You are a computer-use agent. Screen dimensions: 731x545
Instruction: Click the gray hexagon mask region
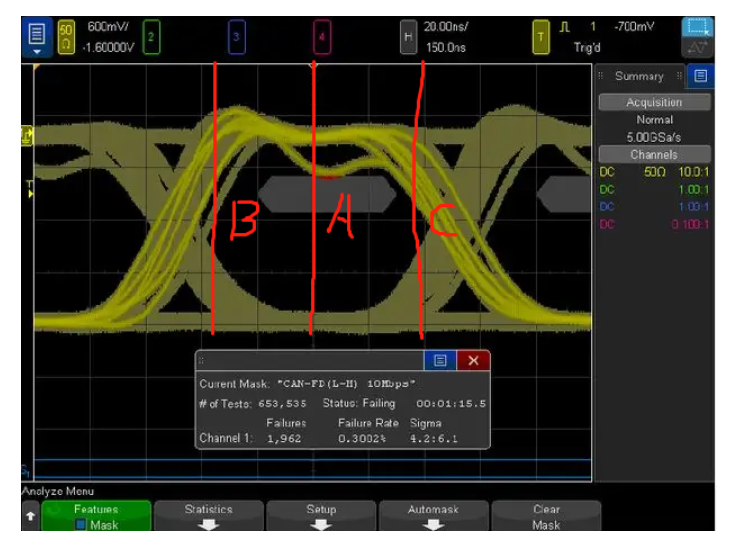click(327, 194)
